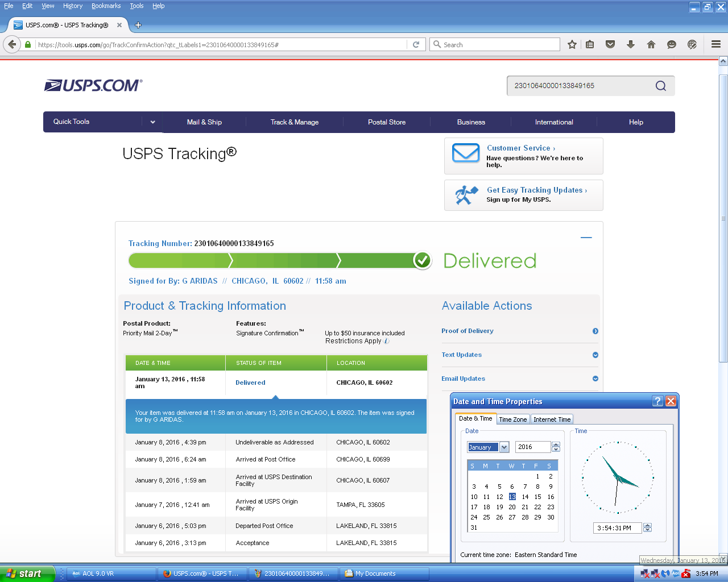Screen dimensions: 728x582
Task: Click the Customer Service envelope icon
Action: click(x=466, y=153)
